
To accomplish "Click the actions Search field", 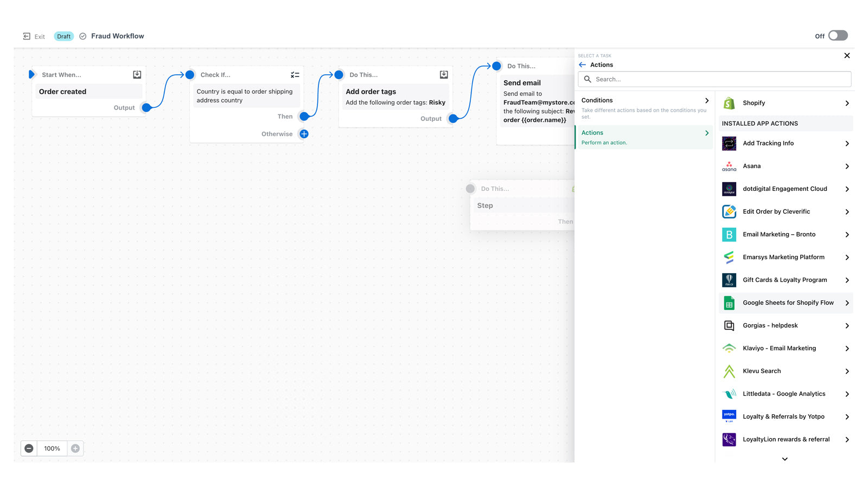I will tap(714, 79).
